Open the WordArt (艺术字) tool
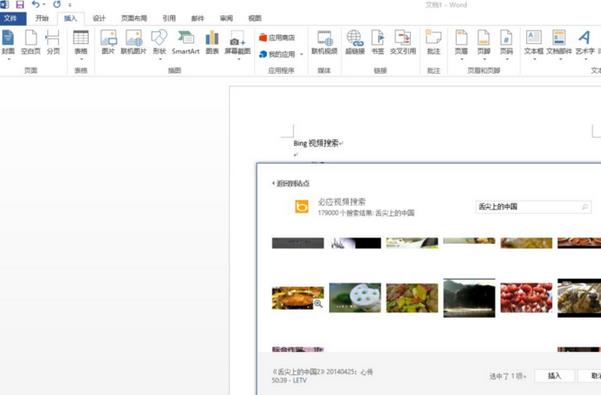Screen dimensions: 601x395 pyautogui.click(x=585, y=43)
